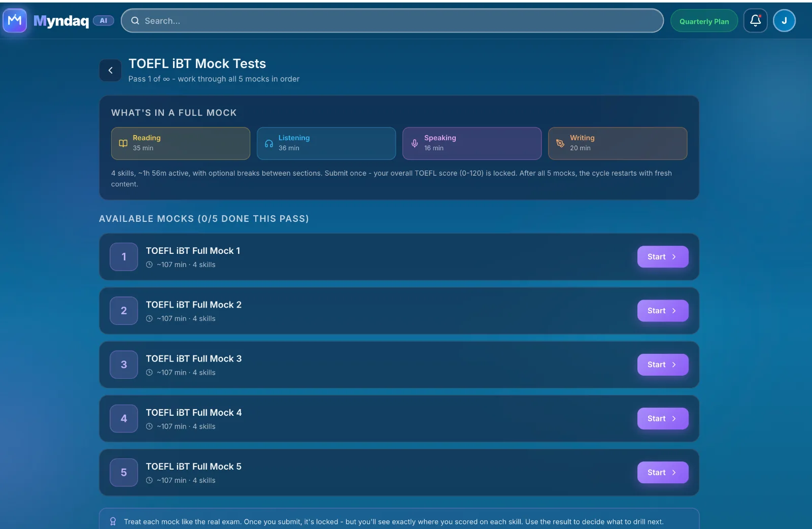Image resolution: width=812 pixels, height=529 pixels.
Task: Start TOEFL iBT Full Mock 2
Action: 663,311
